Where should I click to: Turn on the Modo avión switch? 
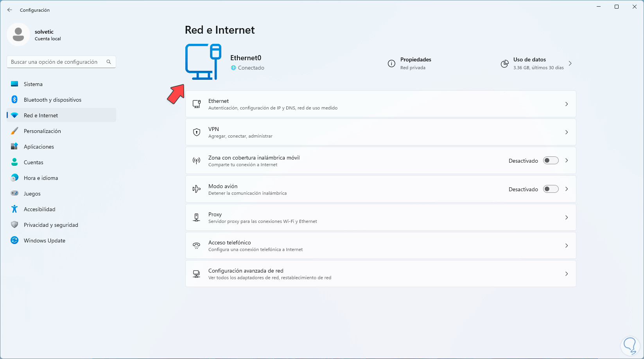pos(551,189)
